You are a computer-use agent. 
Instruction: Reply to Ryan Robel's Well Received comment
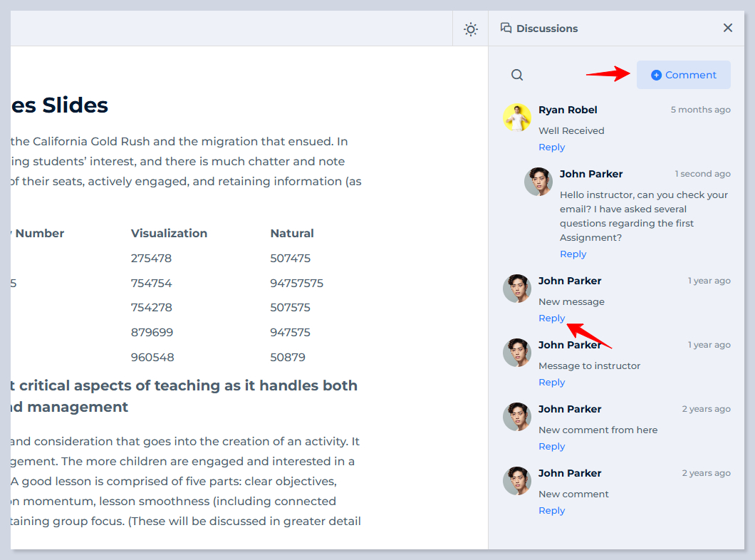point(552,147)
